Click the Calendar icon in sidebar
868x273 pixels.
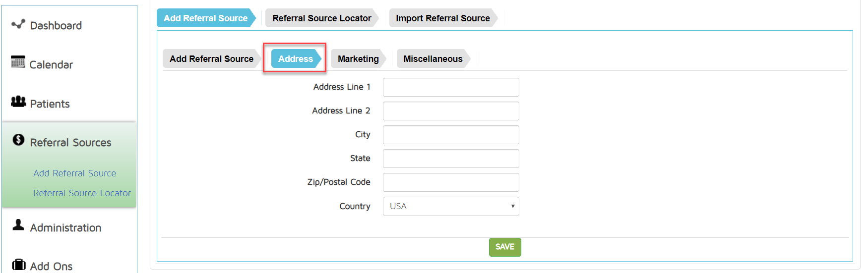coord(18,62)
